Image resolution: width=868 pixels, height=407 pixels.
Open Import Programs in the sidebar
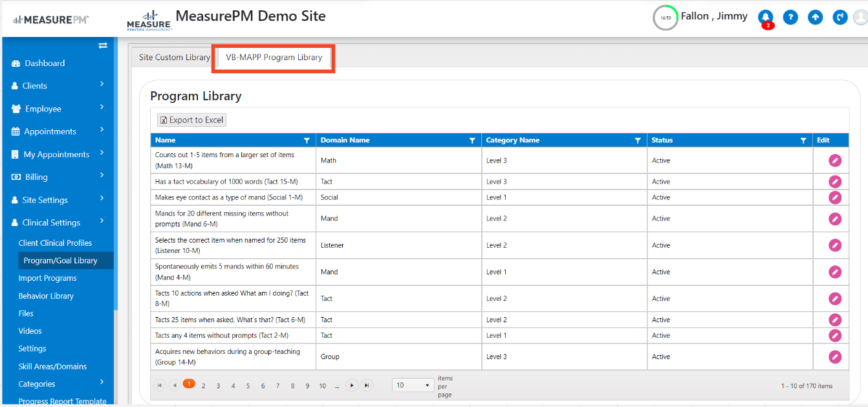point(47,278)
